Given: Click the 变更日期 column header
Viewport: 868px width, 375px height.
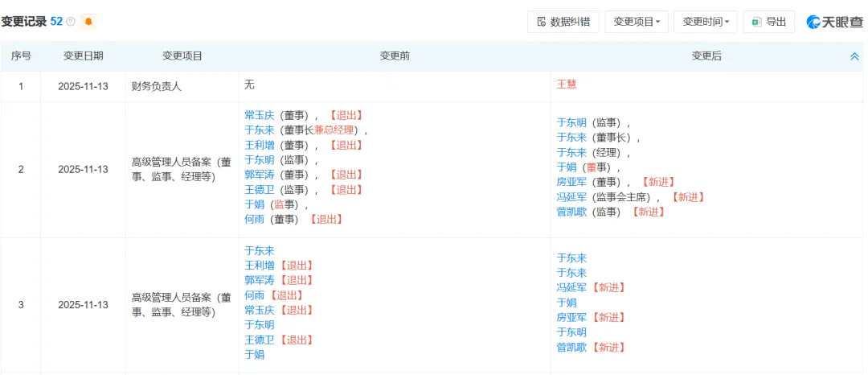Looking at the screenshot, I should (83, 56).
